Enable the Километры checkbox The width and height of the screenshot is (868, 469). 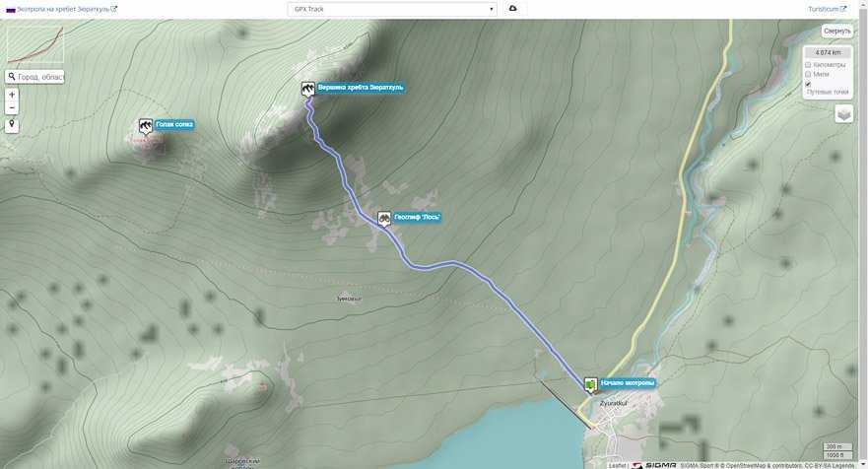pyautogui.click(x=808, y=65)
